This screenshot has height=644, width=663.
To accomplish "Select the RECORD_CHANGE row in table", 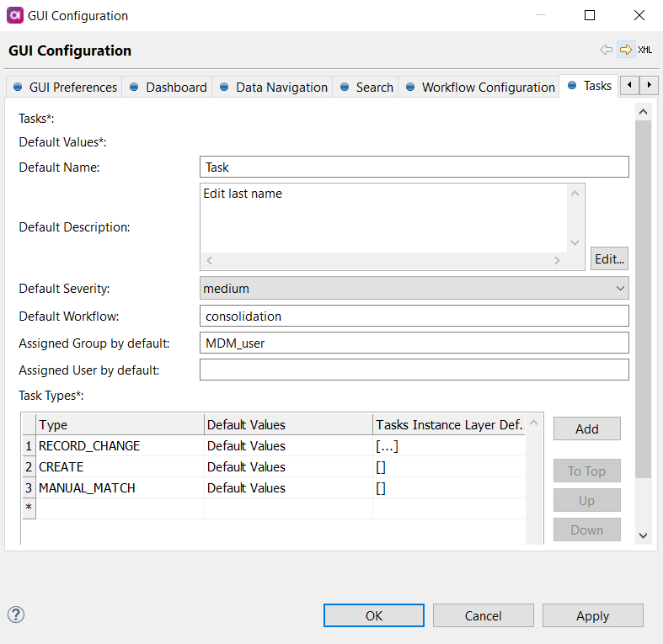I will (x=89, y=446).
